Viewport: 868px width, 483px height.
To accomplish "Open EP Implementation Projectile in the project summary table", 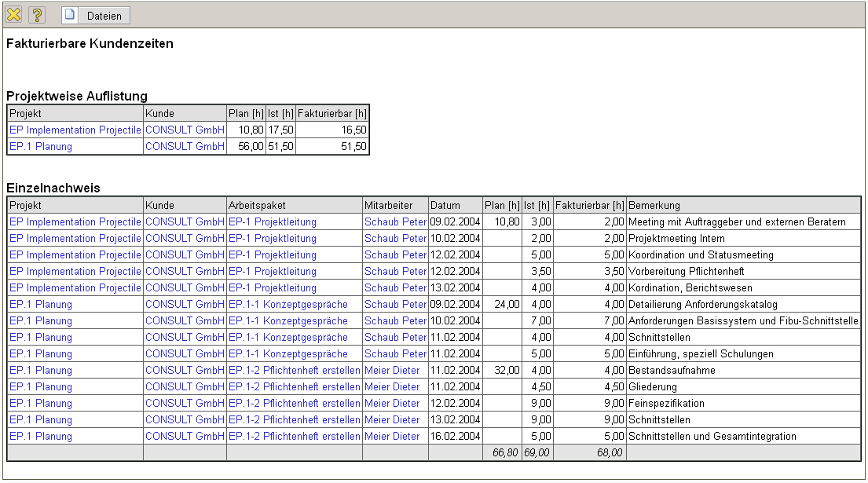I will (75, 130).
